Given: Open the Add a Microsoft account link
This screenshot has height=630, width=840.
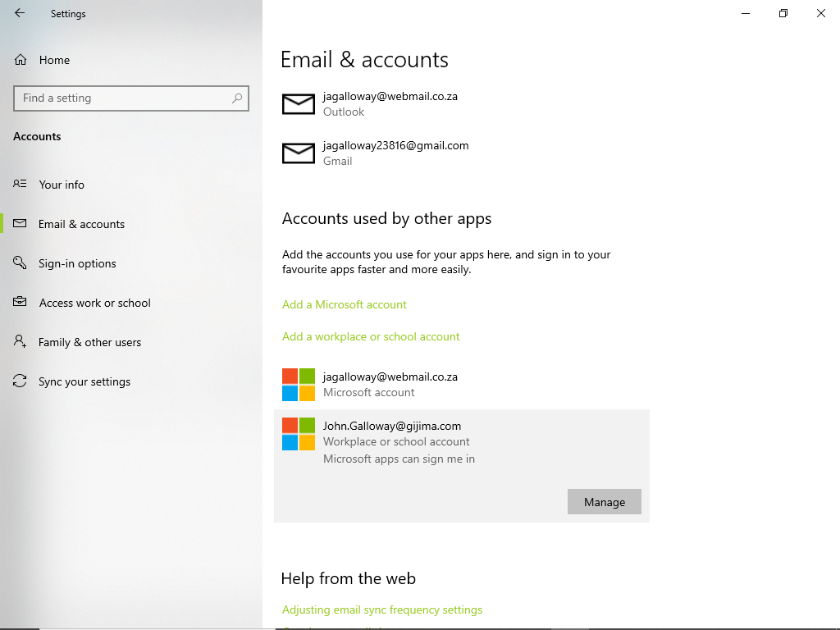Looking at the screenshot, I should (x=344, y=304).
